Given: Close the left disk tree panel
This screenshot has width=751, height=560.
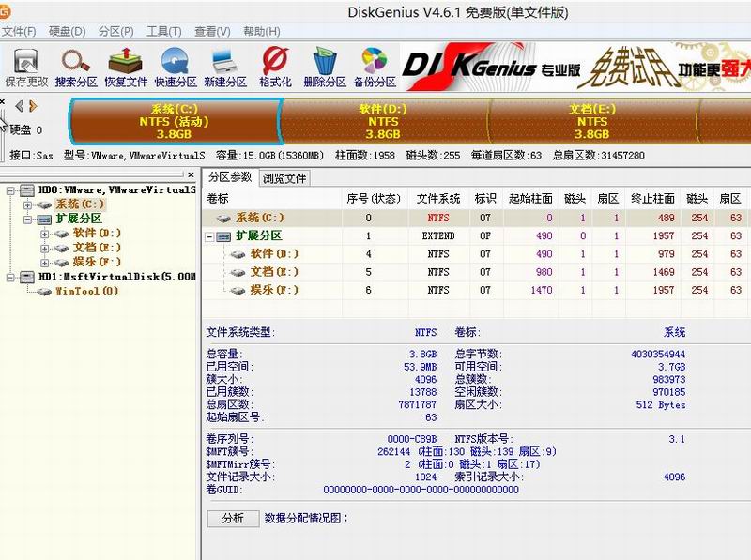Looking at the screenshot, I should pos(191,174).
